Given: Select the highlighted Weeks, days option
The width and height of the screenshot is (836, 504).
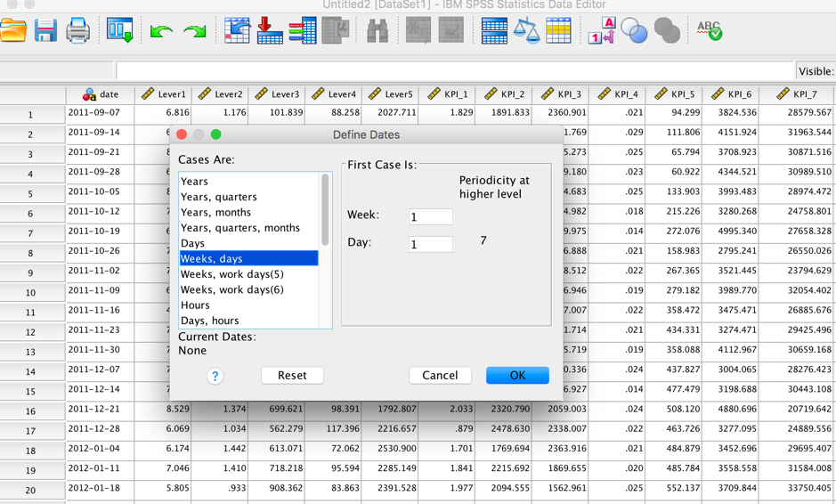Looking at the screenshot, I should [248, 258].
